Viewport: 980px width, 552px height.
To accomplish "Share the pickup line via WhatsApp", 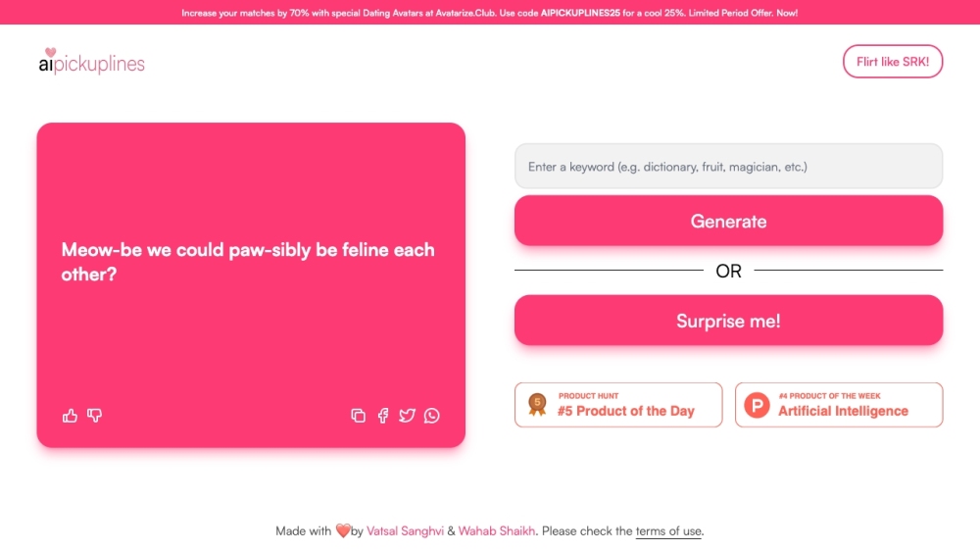I will click(432, 416).
